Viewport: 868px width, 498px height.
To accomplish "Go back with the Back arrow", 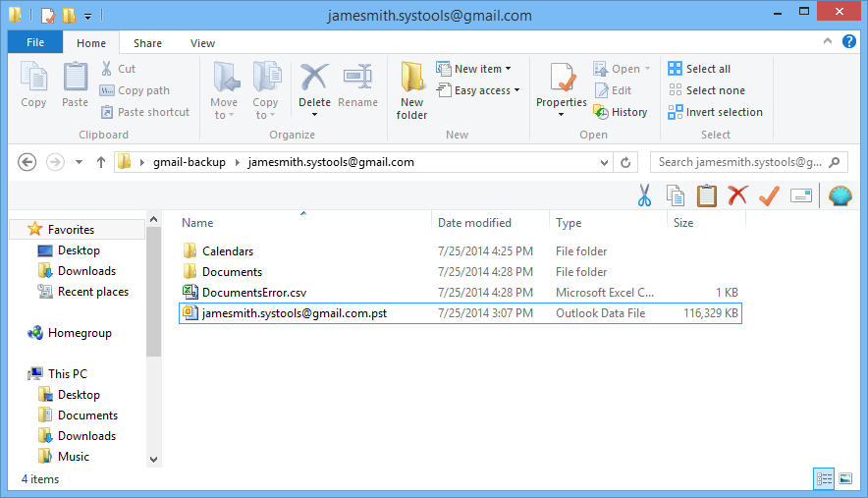I will [27, 162].
